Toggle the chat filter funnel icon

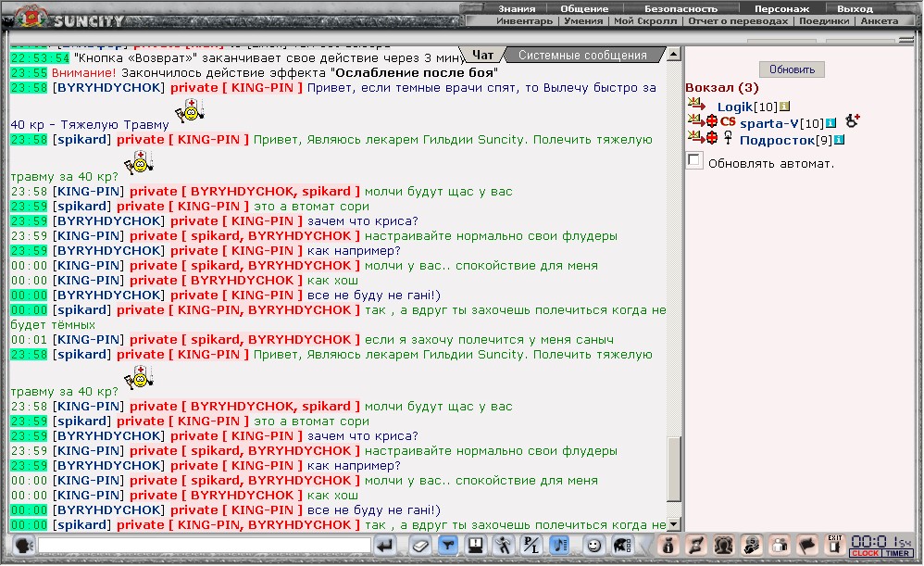(448, 546)
